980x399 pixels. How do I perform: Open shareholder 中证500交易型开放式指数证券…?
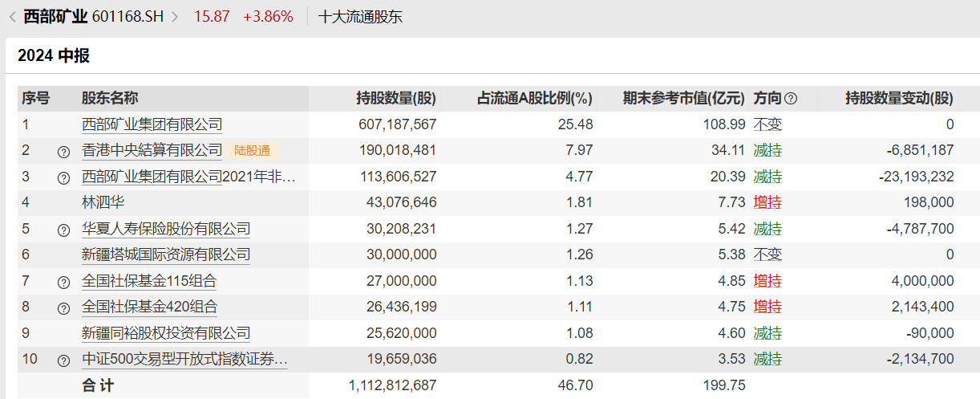coord(184,359)
